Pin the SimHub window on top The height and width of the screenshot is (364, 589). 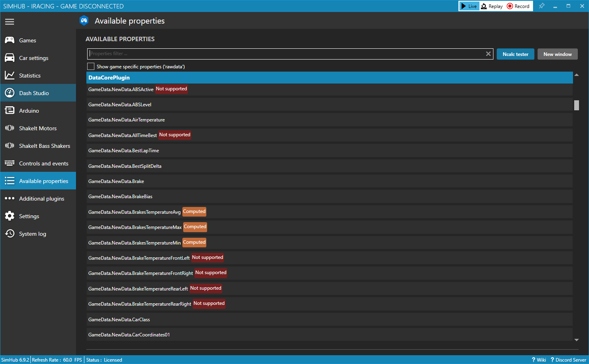(x=542, y=6)
